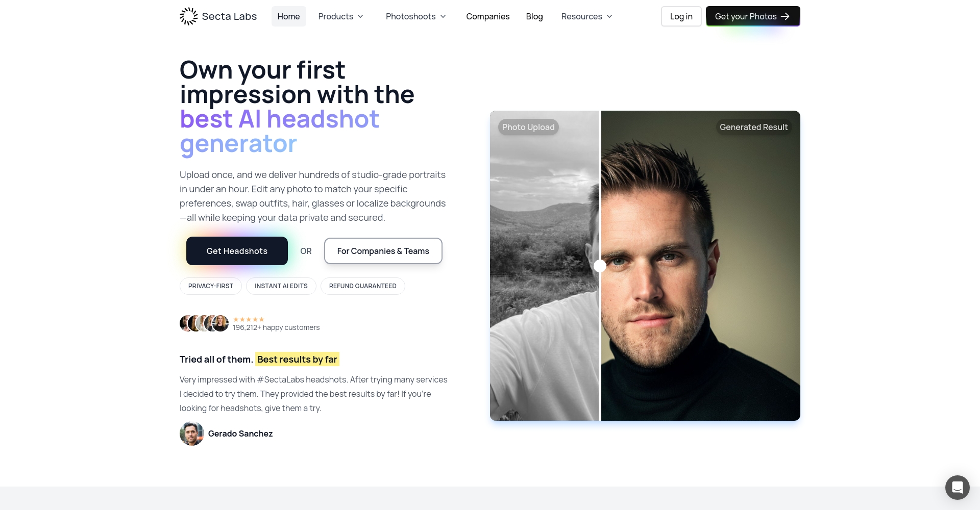Screen dimensions: 980x510
Task: Click the Get Headshots button
Action: [237, 251]
